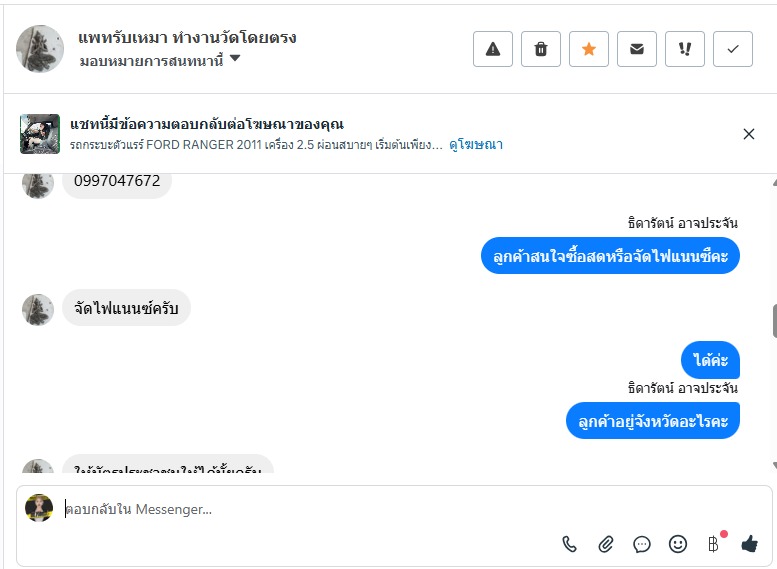Viewport: 777px width, 569px height.
Task: Start a phone call with handset icon
Action: [570, 544]
